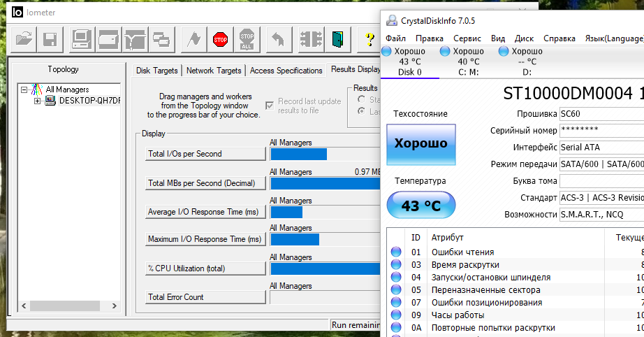
Task: Select the Повторные попытки раскрутки attribute row
Action: pos(515,327)
